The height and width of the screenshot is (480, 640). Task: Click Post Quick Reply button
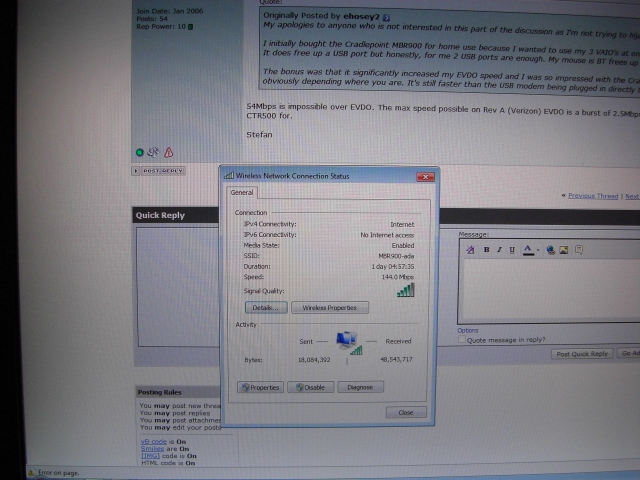click(582, 354)
